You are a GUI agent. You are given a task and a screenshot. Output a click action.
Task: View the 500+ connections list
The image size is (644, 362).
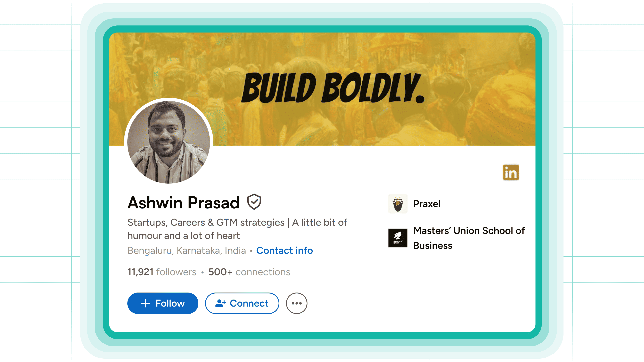(249, 272)
